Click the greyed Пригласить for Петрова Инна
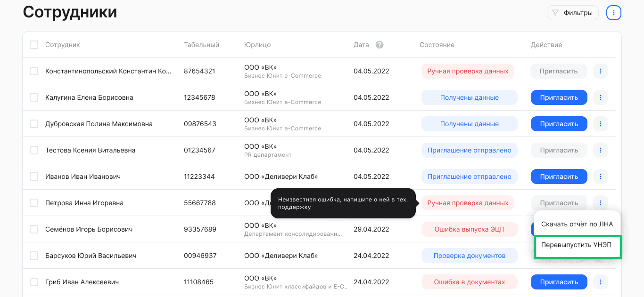This screenshot has height=297, width=644. click(x=559, y=203)
